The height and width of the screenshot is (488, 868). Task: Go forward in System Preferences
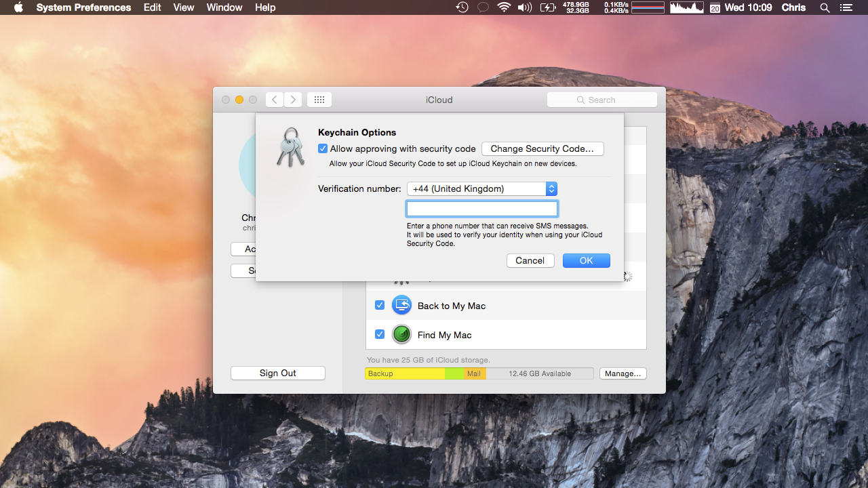(293, 100)
